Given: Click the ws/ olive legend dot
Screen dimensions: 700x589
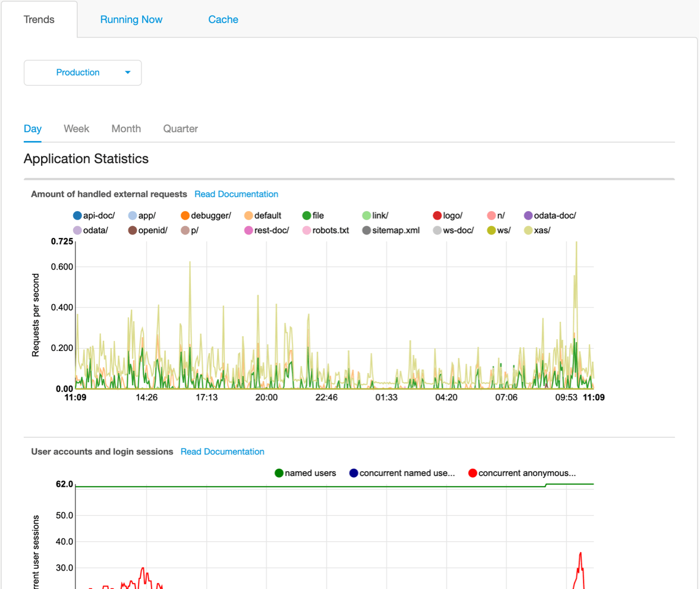Looking at the screenshot, I should point(491,230).
